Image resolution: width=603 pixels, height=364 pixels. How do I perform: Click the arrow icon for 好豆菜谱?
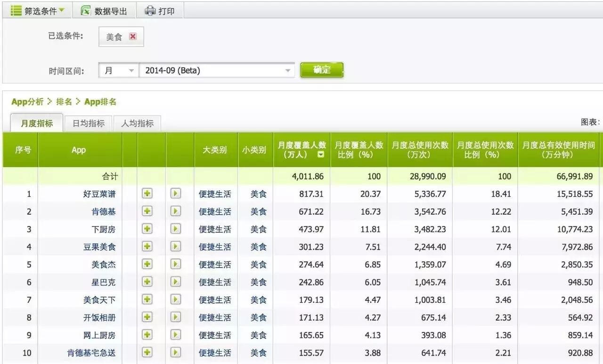coord(176,194)
